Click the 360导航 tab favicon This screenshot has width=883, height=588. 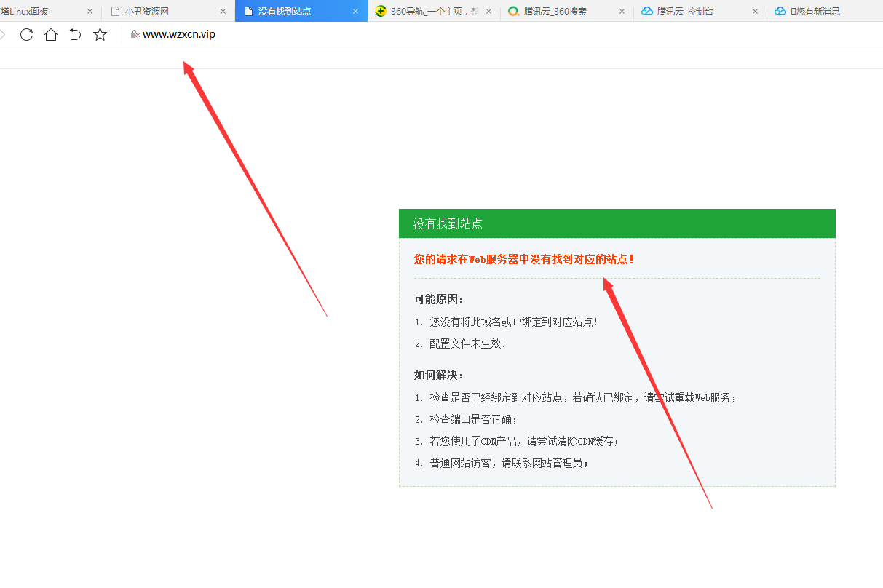coord(381,11)
